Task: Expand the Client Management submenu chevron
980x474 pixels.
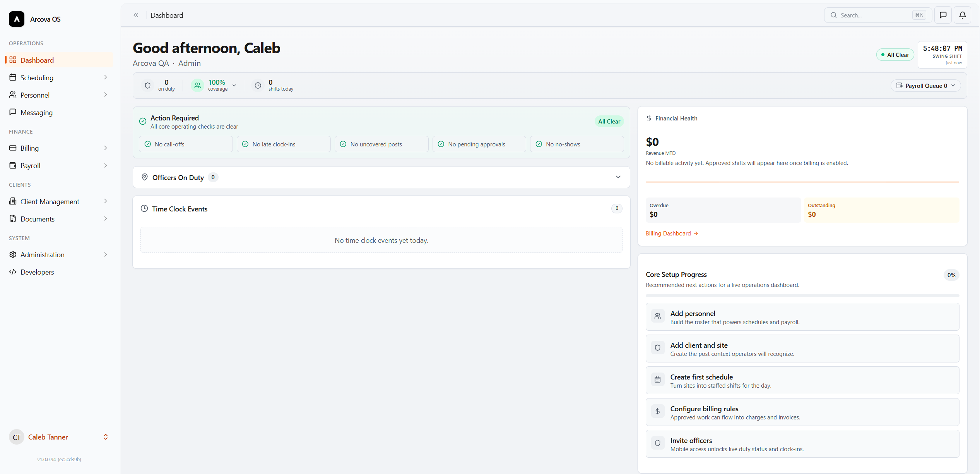Action: click(106, 201)
